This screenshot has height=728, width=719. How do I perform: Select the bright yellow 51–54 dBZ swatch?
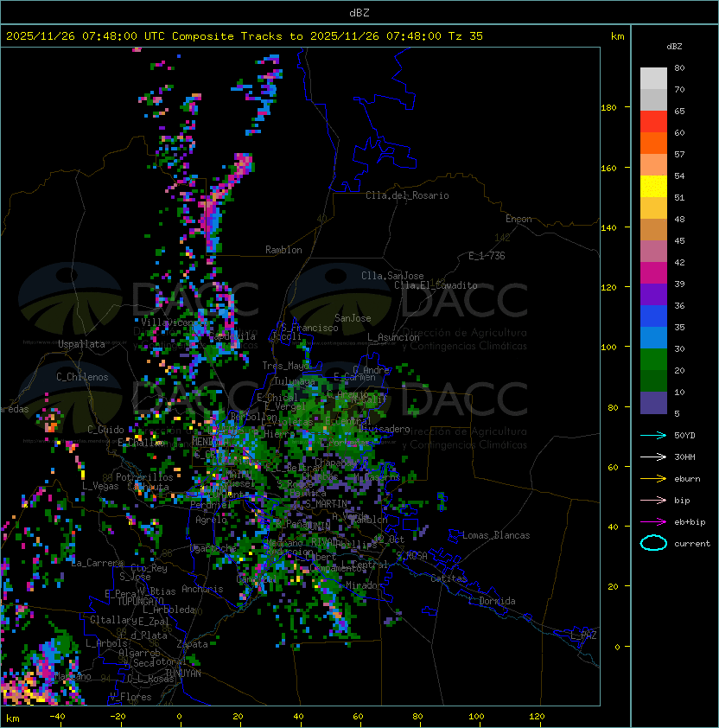tap(653, 186)
